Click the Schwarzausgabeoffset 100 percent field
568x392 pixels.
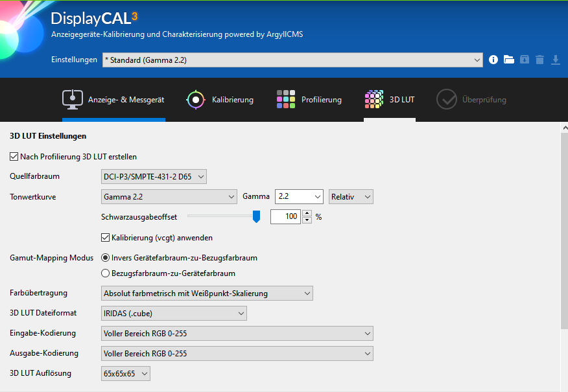[285, 216]
